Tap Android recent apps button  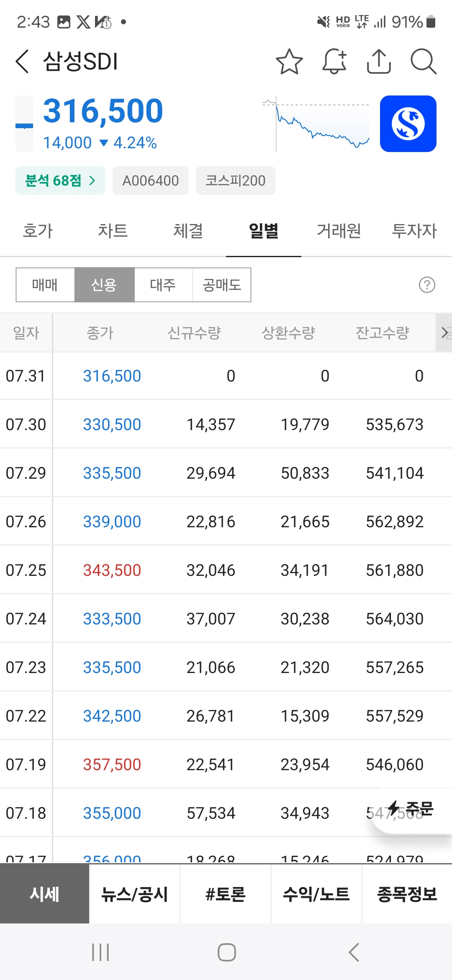click(x=100, y=952)
